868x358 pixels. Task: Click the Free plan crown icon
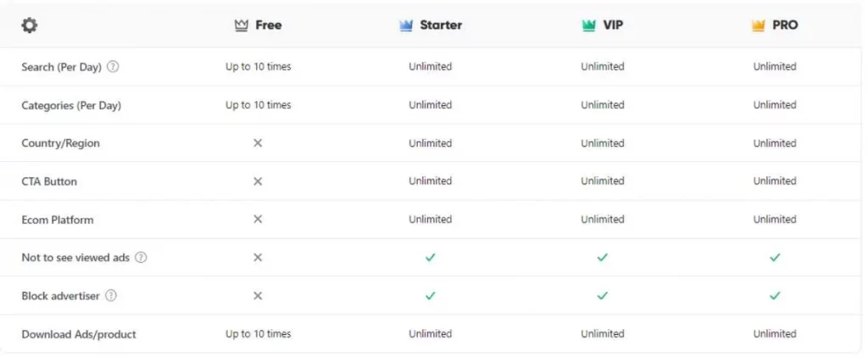[x=241, y=25]
